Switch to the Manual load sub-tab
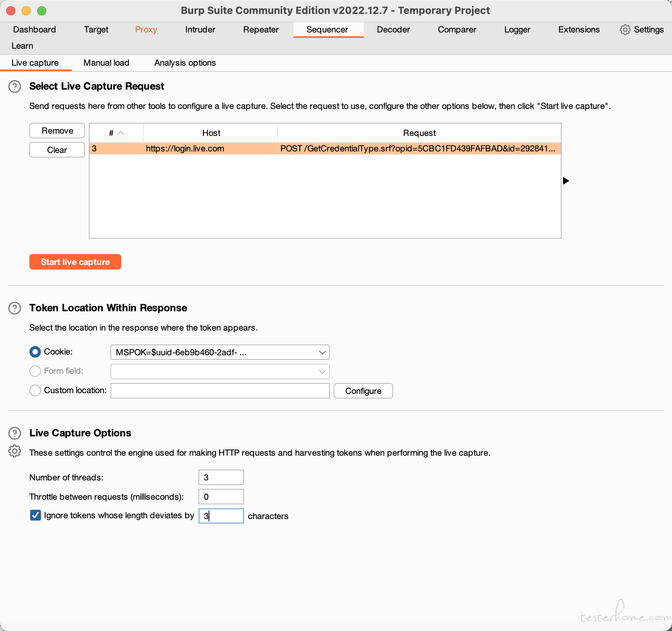Image resolution: width=672 pixels, height=631 pixels. [x=106, y=63]
